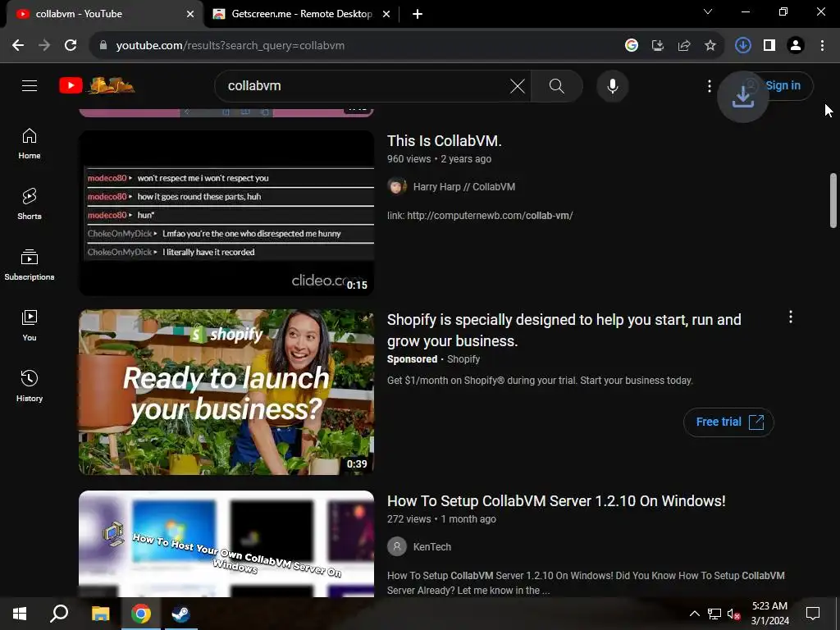Open tab search dropdown arrow
This screenshot has height=630, width=840.
pos(708,11)
